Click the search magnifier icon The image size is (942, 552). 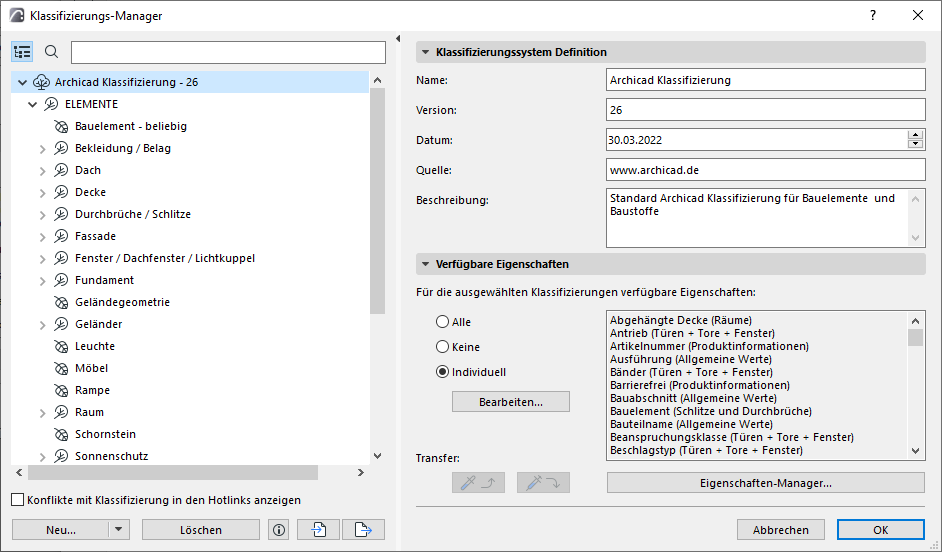[52, 52]
